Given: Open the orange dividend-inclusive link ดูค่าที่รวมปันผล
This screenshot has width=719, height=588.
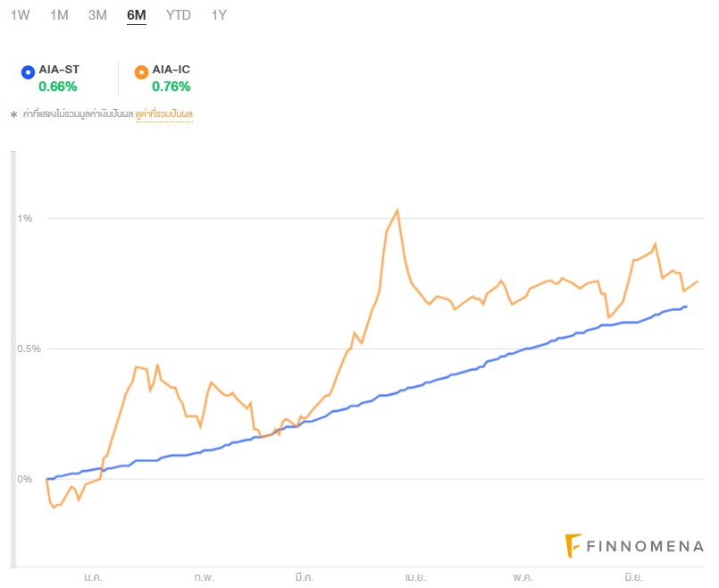Looking at the screenshot, I should coord(164,114).
